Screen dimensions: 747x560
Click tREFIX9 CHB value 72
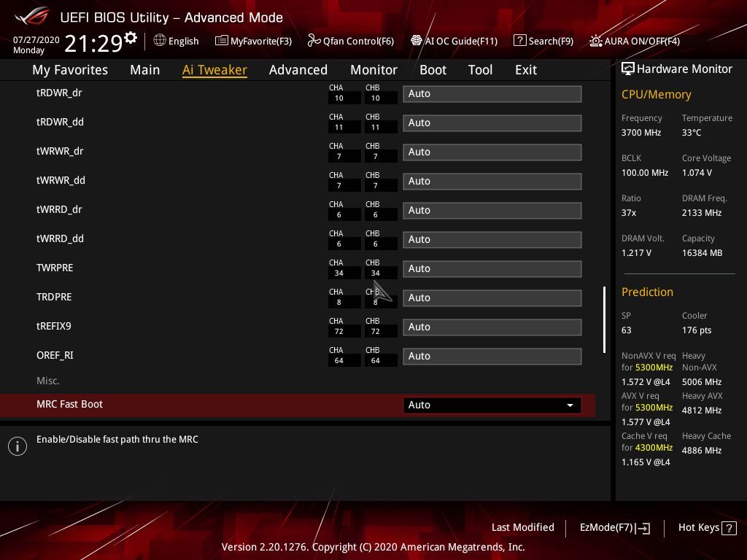pos(376,332)
